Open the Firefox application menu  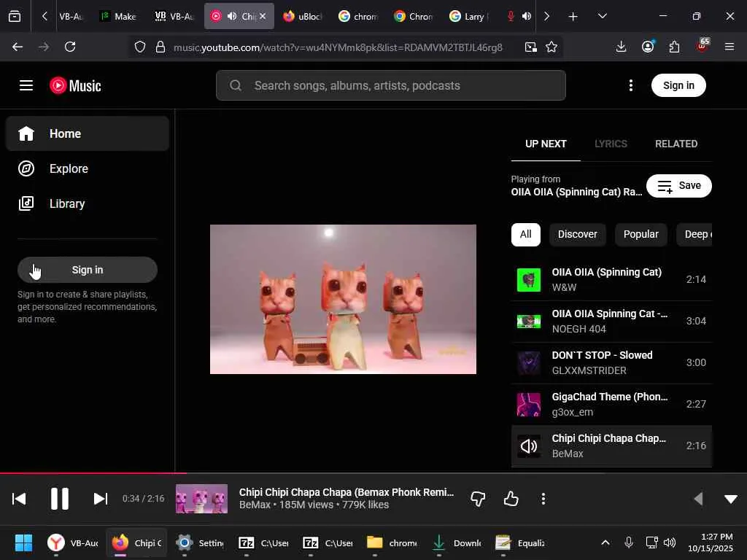tap(729, 47)
